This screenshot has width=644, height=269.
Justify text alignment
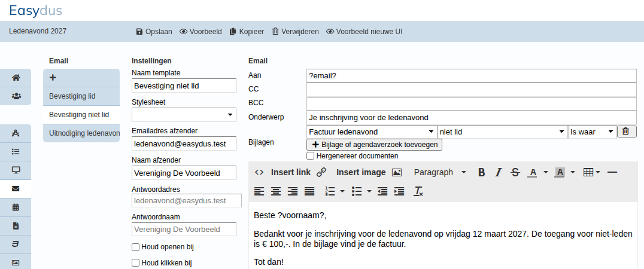coord(309,191)
